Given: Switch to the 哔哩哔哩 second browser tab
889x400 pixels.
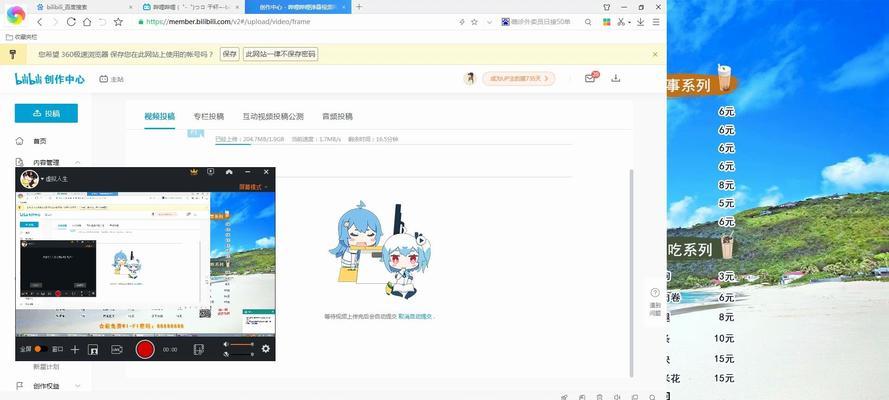Looking at the screenshot, I should 191,7.
